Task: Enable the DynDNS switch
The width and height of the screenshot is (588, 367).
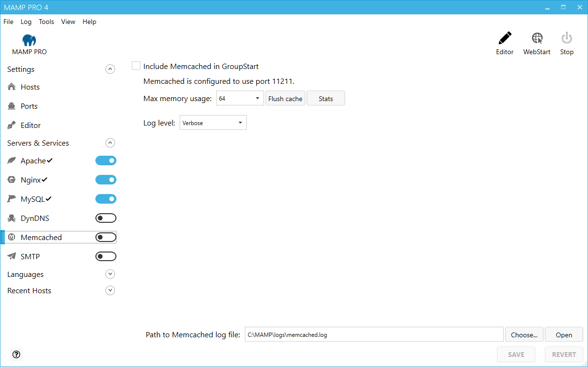Action: pos(106,218)
